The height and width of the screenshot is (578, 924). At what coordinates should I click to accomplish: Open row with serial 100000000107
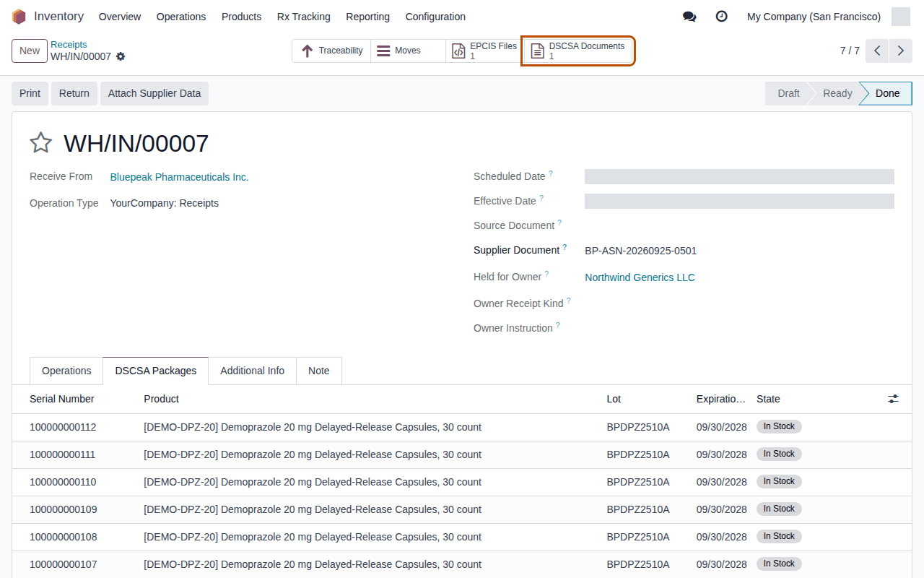pyautogui.click(x=462, y=564)
